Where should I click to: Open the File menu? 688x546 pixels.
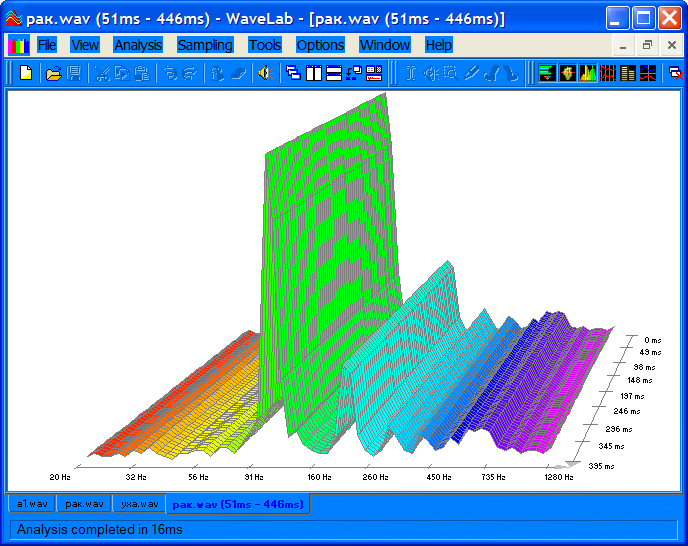pyautogui.click(x=47, y=45)
